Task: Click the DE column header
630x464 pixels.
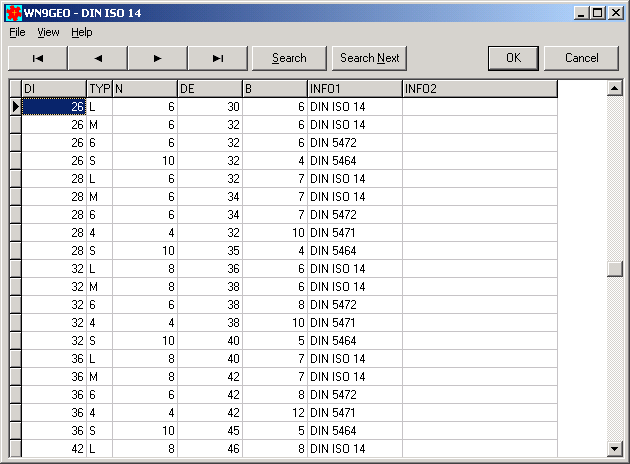Action: (x=209, y=89)
